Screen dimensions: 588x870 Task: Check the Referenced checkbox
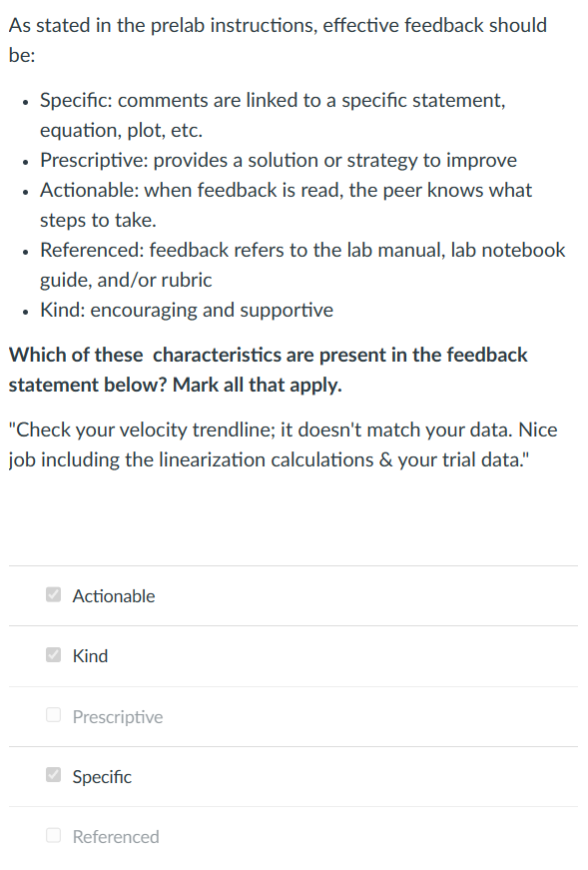pyautogui.click(x=53, y=835)
